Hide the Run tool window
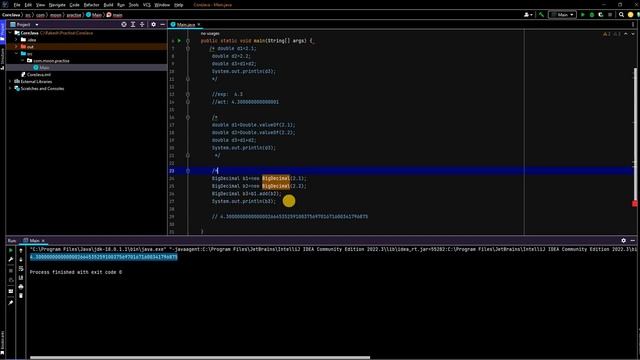Image resolution: width=640 pixels, height=360 pixels. pos(632,240)
